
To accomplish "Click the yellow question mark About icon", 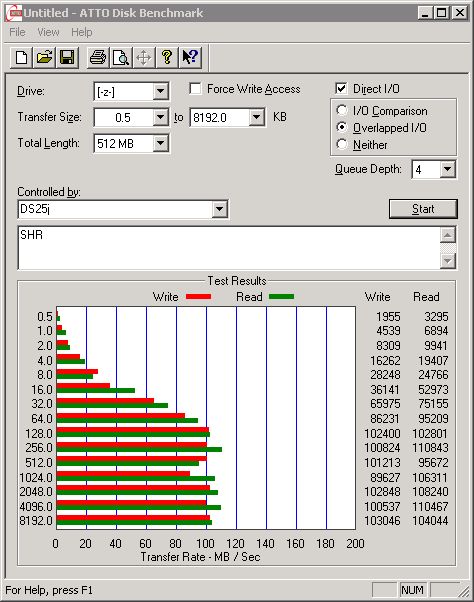I will pos(167,58).
